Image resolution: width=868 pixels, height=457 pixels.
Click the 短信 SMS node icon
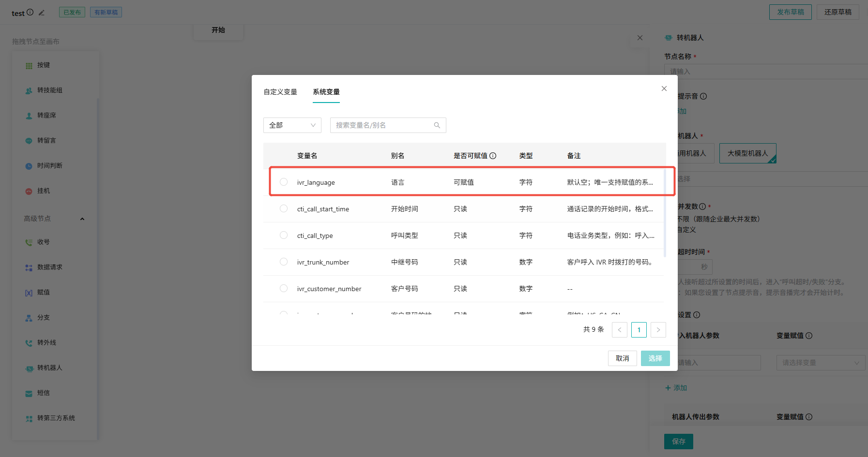point(29,393)
